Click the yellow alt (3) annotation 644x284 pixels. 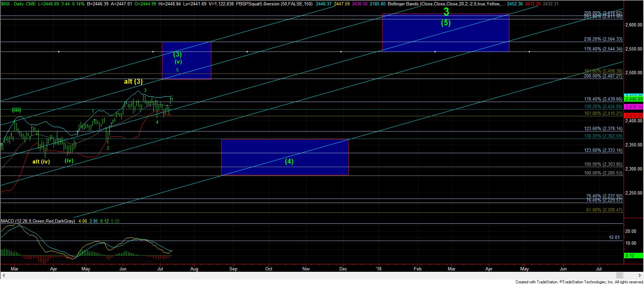click(x=133, y=81)
